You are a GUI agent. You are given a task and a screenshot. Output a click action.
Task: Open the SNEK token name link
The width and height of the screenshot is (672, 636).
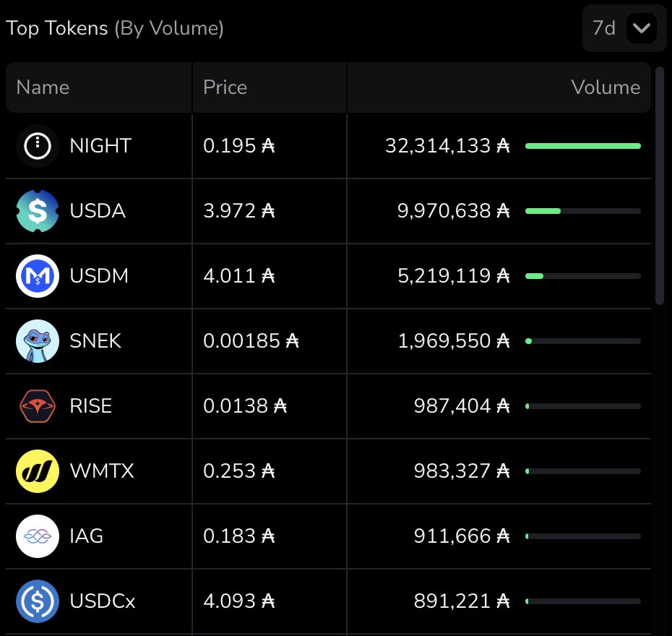[95, 341]
